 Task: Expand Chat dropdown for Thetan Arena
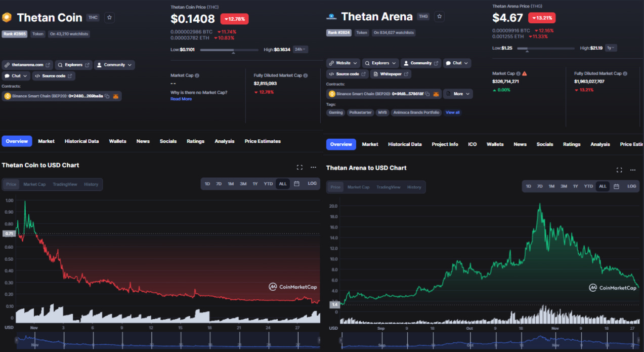point(457,63)
